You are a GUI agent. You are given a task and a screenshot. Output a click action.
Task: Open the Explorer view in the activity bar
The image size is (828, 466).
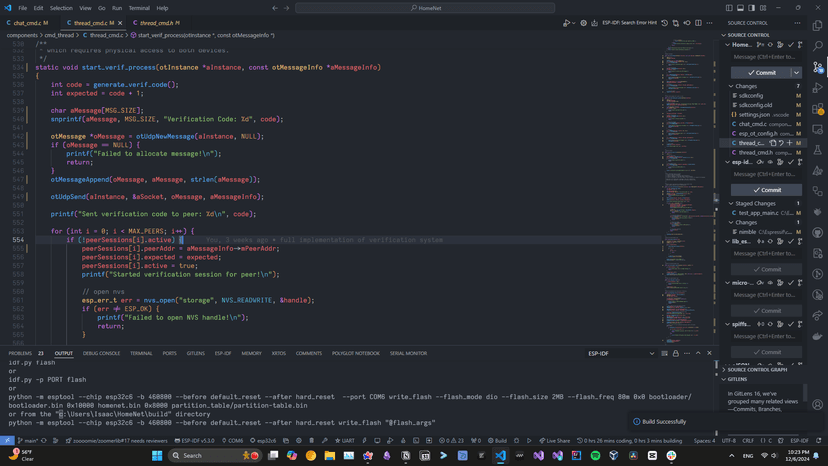pyautogui.click(x=818, y=25)
